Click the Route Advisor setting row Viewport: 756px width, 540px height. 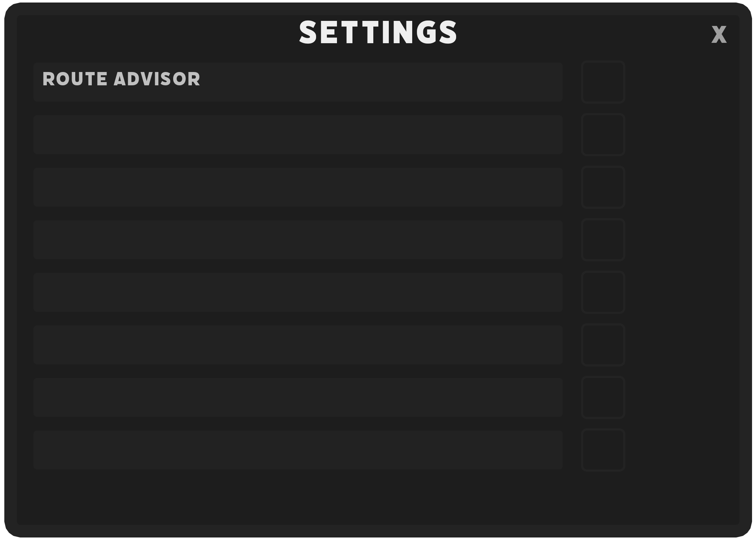point(298,82)
